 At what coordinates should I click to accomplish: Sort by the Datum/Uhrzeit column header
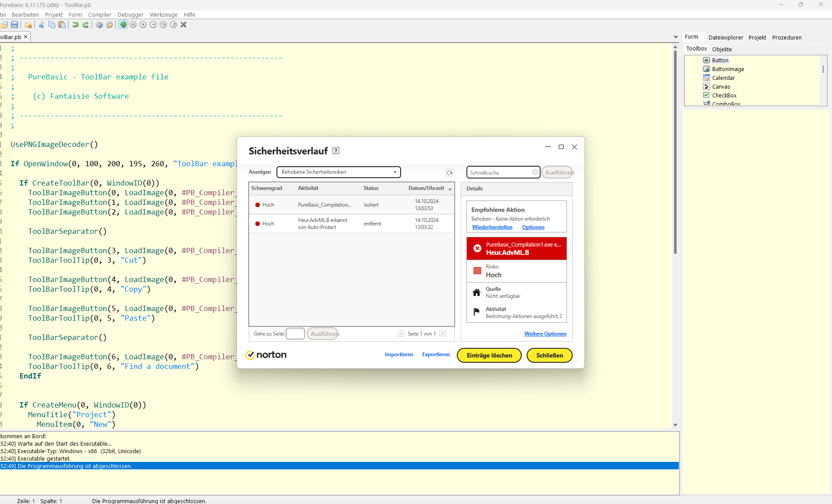click(x=426, y=188)
